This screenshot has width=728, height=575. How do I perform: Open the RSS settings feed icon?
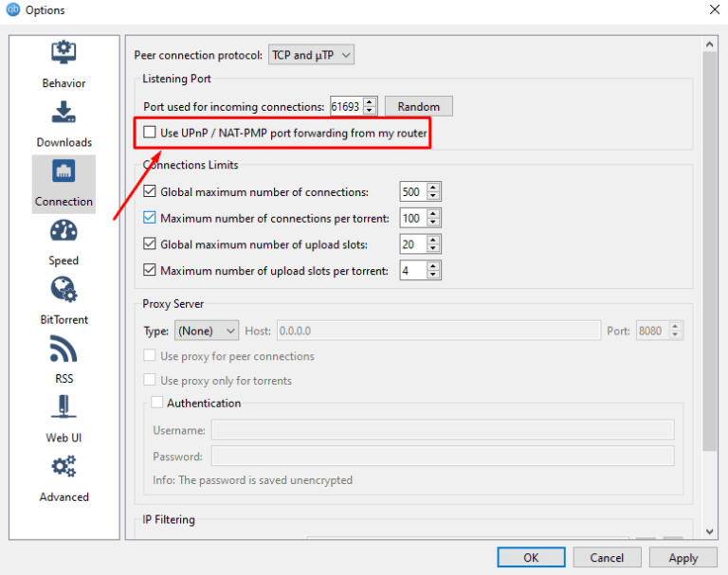tap(64, 349)
